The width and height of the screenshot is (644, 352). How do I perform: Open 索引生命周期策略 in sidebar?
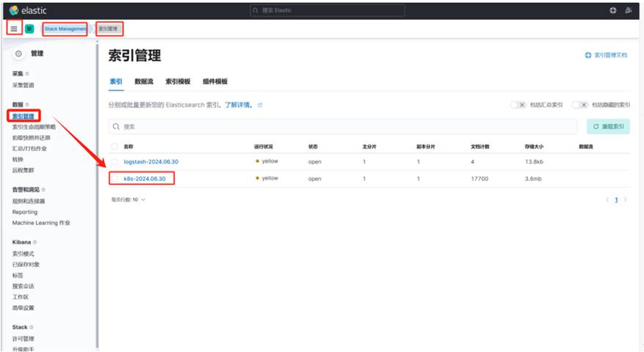34,127
